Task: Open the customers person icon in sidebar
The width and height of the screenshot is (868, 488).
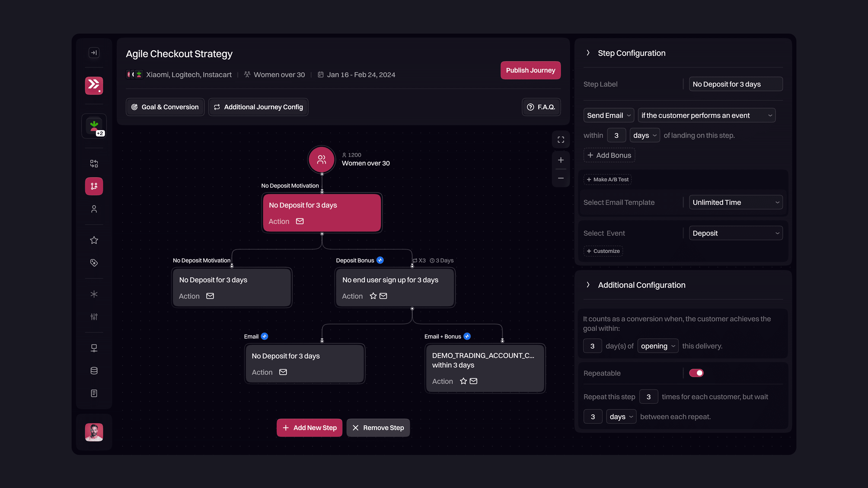Action: (x=94, y=209)
